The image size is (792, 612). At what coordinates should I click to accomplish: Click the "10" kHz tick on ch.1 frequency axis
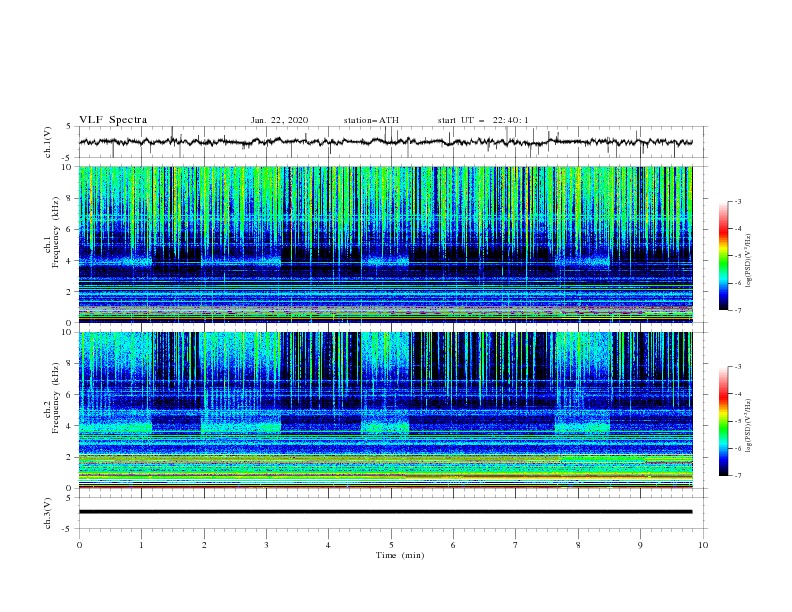pyautogui.click(x=68, y=167)
